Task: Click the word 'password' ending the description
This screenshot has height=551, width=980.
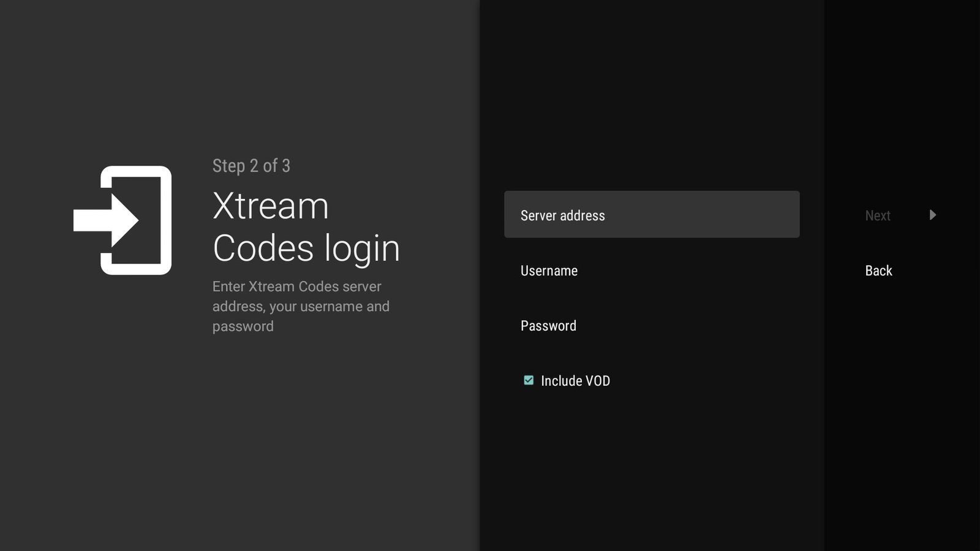Action: 243,326
